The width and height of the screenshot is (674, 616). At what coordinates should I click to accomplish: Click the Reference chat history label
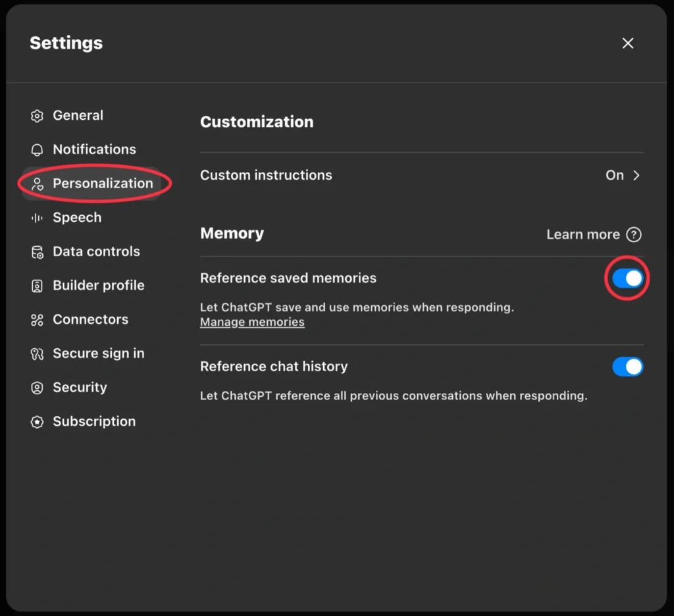coord(274,367)
